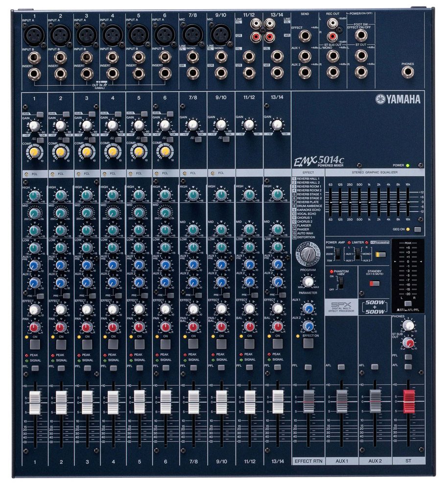Click channel 2 INPUT B jack

point(60,57)
